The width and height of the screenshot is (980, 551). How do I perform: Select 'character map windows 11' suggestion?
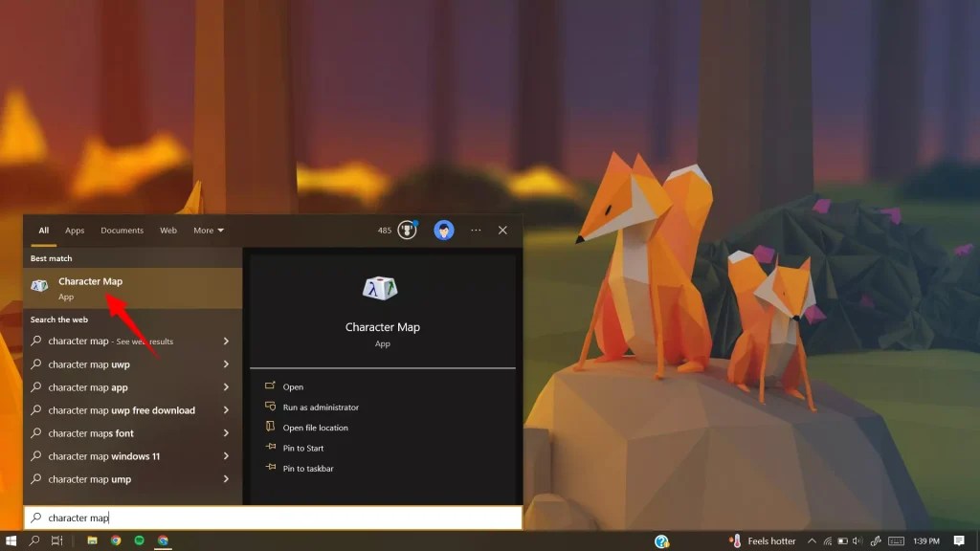(132, 456)
